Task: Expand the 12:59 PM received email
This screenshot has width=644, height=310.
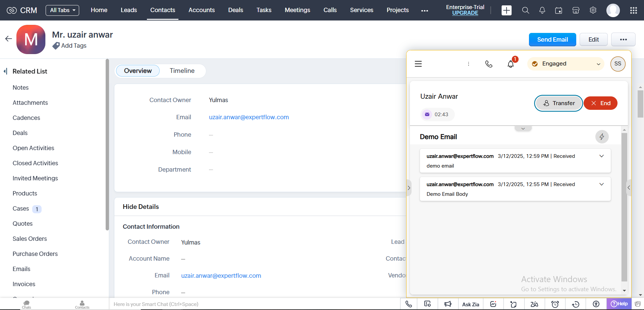Action: (x=601, y=156)
